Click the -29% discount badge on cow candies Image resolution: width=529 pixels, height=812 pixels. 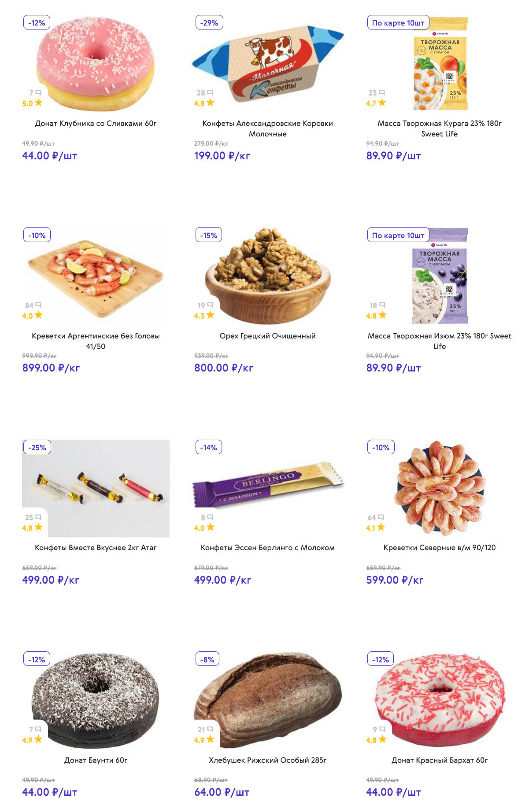tap(209, 23)
